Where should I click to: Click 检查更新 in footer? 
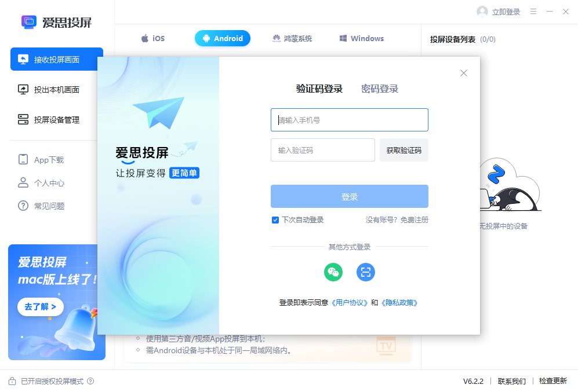pos(553,381)
